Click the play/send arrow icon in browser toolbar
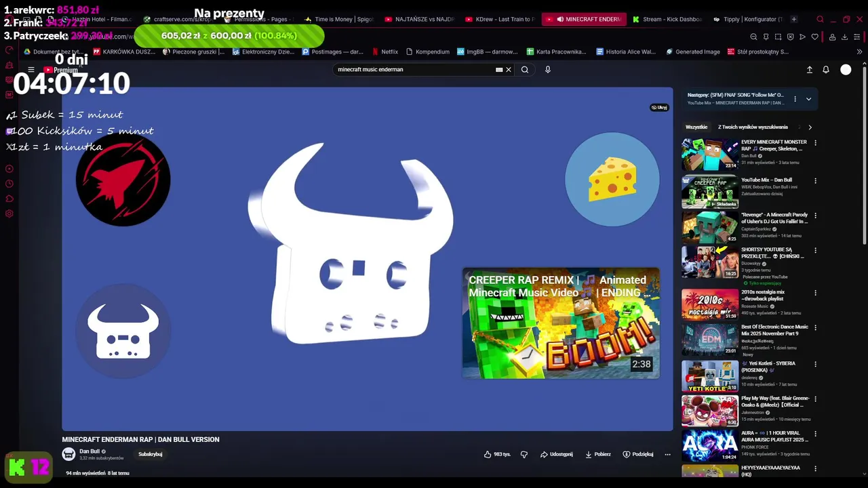The width and height of the screenshot is (868, 488). pos(802,37)
